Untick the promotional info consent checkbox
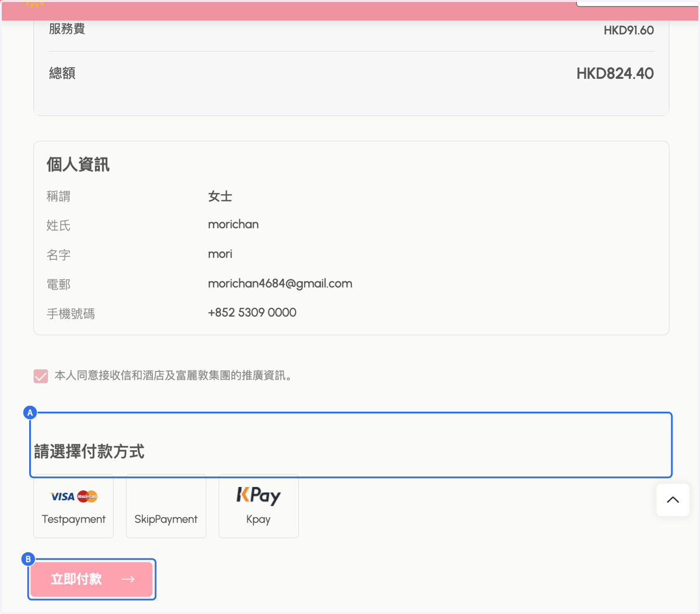 click(41, 376)
